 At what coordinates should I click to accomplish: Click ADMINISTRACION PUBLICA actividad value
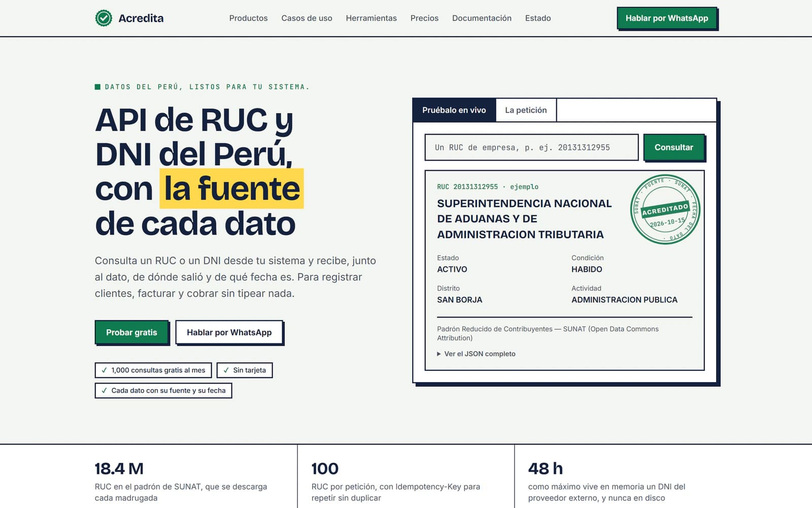[624, 300]
